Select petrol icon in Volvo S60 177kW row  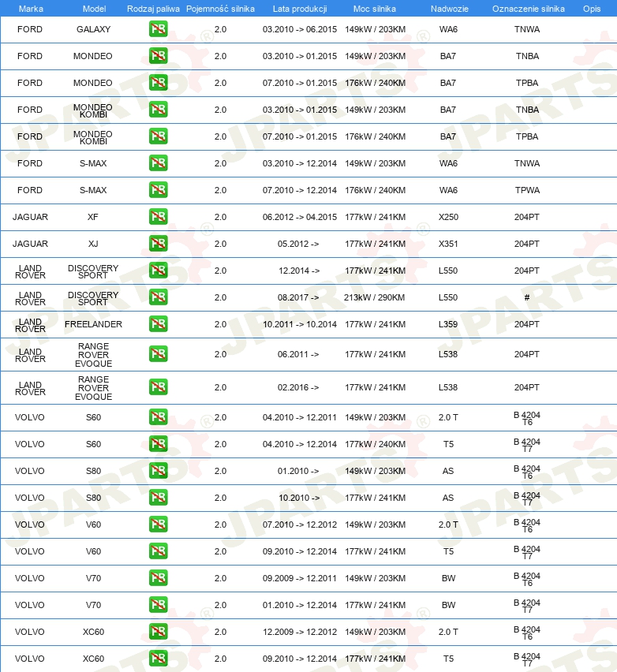pos(159,444)
